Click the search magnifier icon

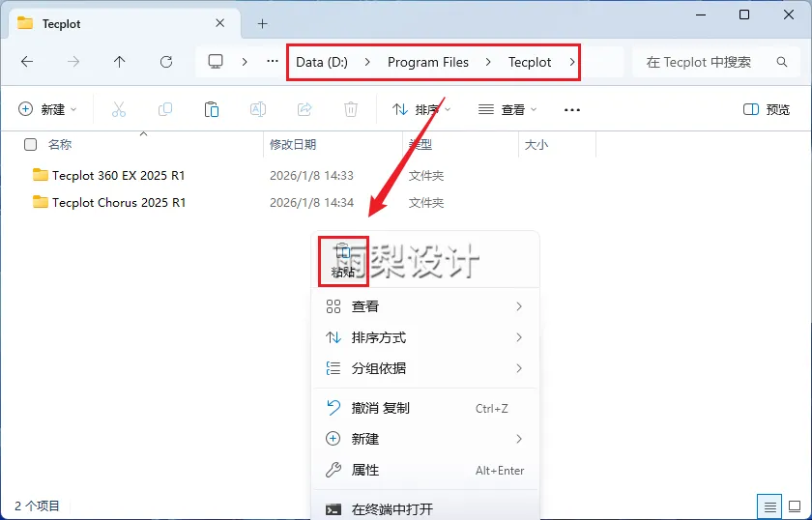pyautogui.click(x=782, y=62)
